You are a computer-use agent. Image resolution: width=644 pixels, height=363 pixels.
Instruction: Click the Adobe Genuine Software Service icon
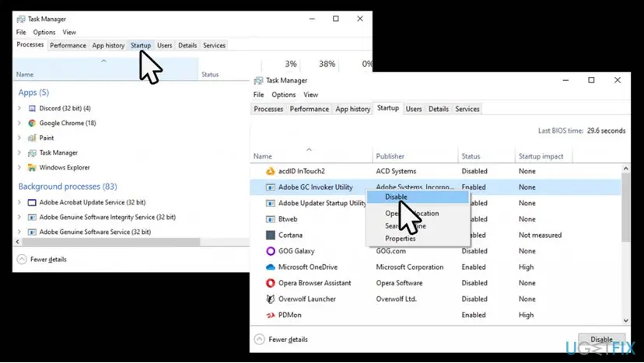(x=32, y=232)
